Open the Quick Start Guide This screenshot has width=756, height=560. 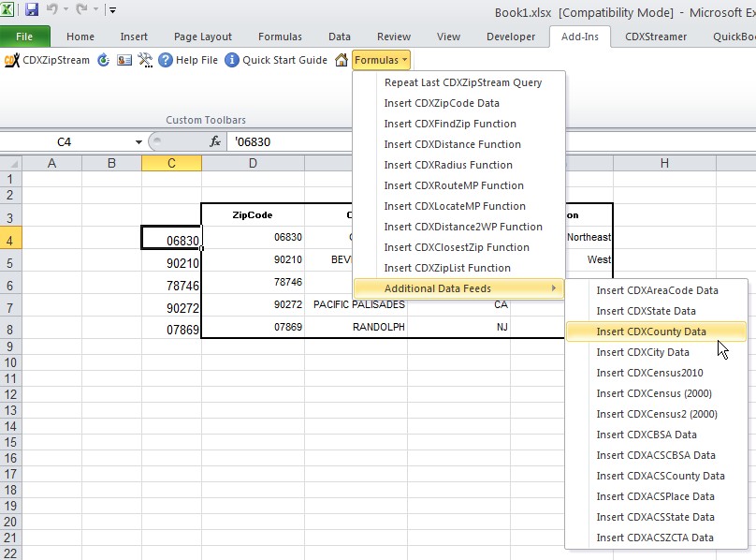pos(276,60)
